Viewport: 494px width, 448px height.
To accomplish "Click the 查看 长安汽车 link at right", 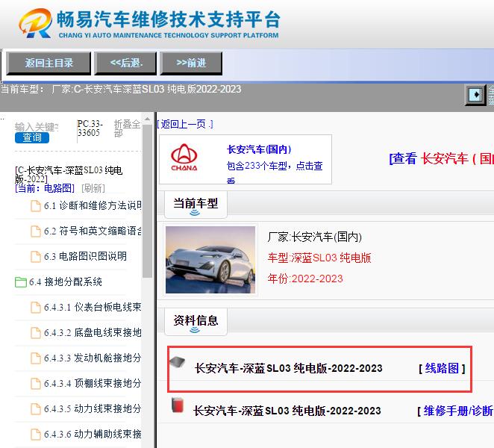I will pos(442,158).
